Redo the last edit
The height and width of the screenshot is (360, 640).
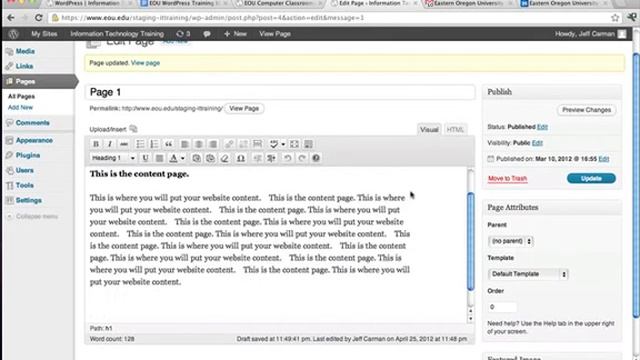click(302, 158)
